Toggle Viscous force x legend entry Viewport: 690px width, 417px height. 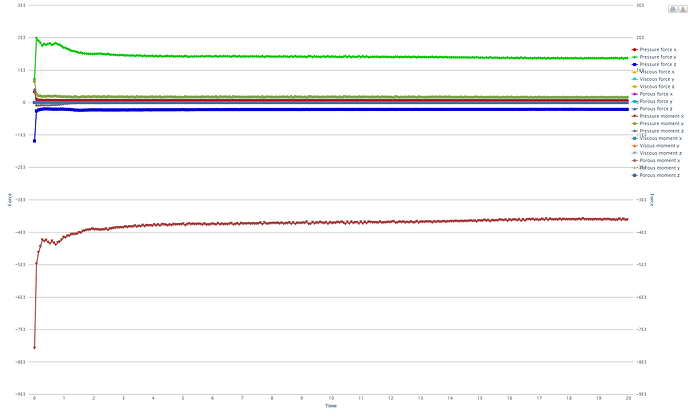click(x=653, y=72)
